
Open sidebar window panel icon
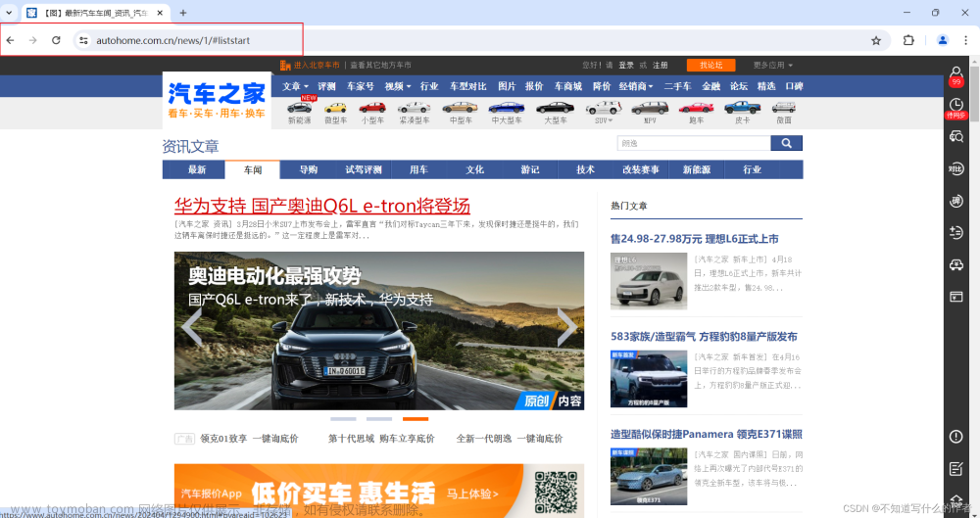pos(956,297)
